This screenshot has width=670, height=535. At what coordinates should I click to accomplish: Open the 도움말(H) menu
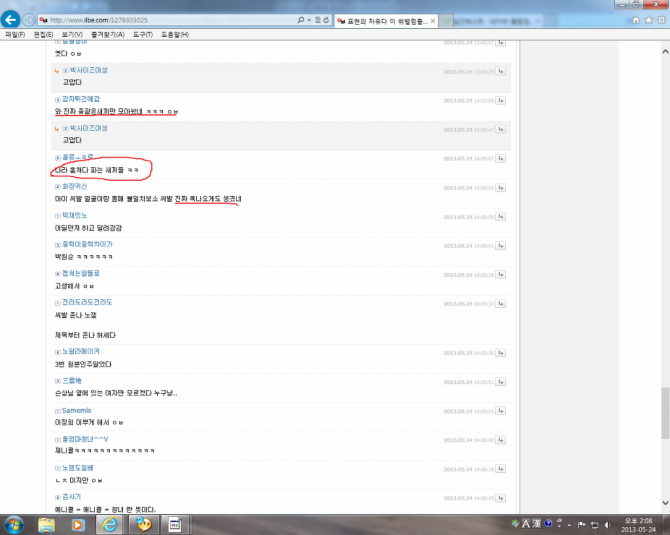coord(175,35)
